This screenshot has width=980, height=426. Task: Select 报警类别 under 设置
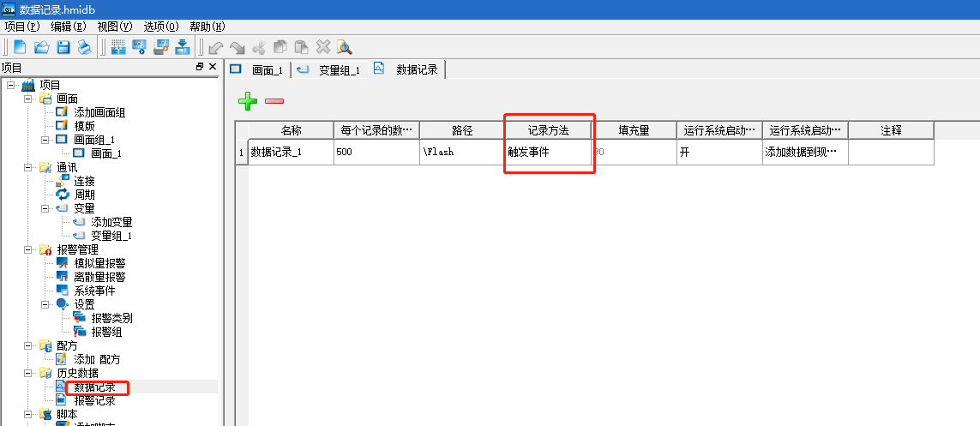111,319
